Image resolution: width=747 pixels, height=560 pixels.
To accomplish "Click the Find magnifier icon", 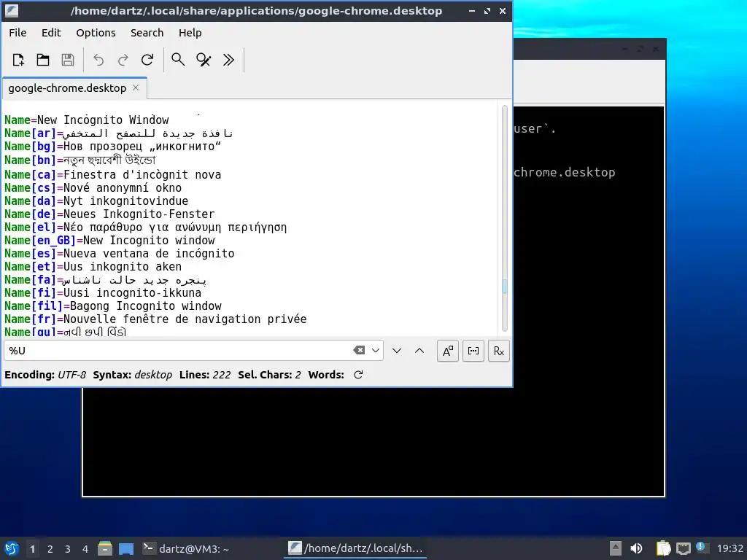I will (x=178, y=60).
